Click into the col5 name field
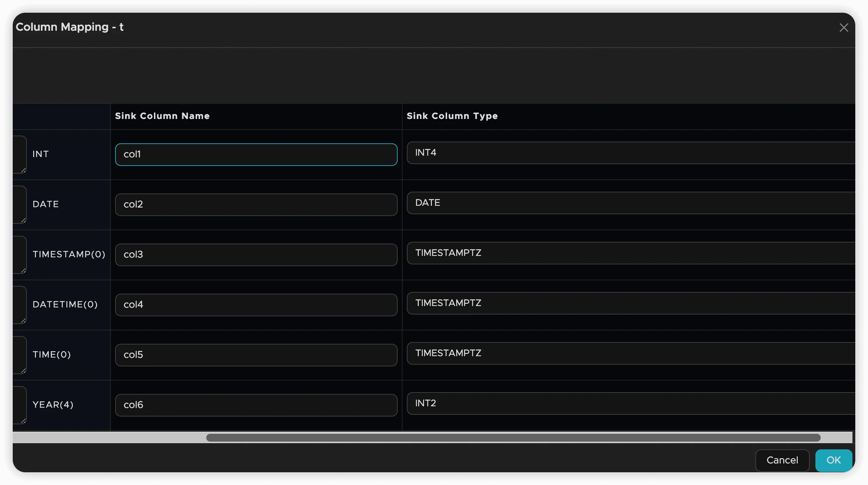The image size is (868, 485). point(256,355)
